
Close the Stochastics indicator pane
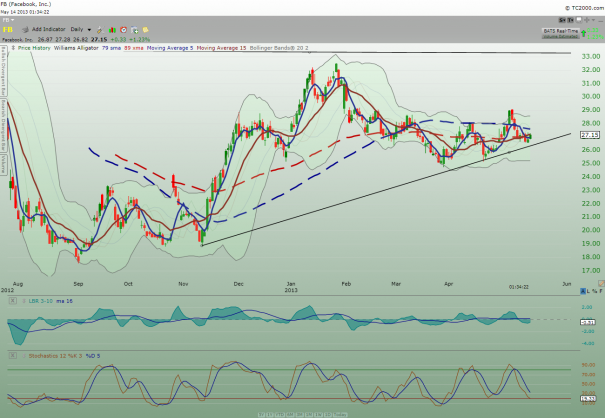[13, 355]
